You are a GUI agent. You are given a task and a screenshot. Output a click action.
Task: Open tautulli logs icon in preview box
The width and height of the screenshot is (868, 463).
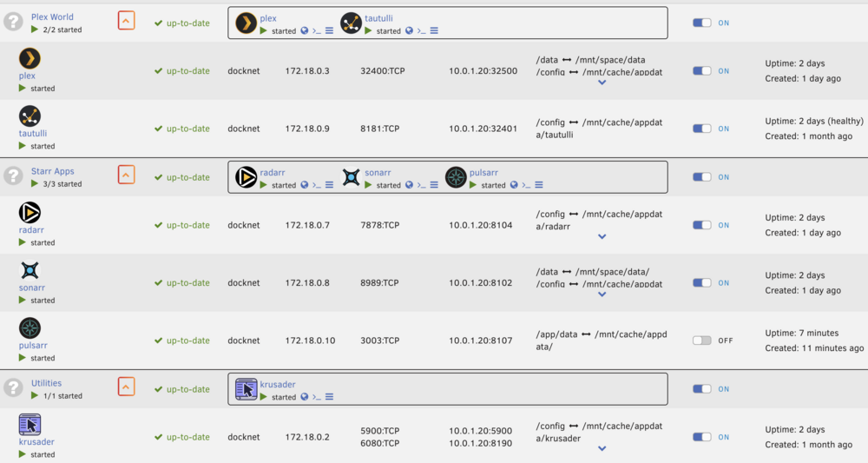434,31
